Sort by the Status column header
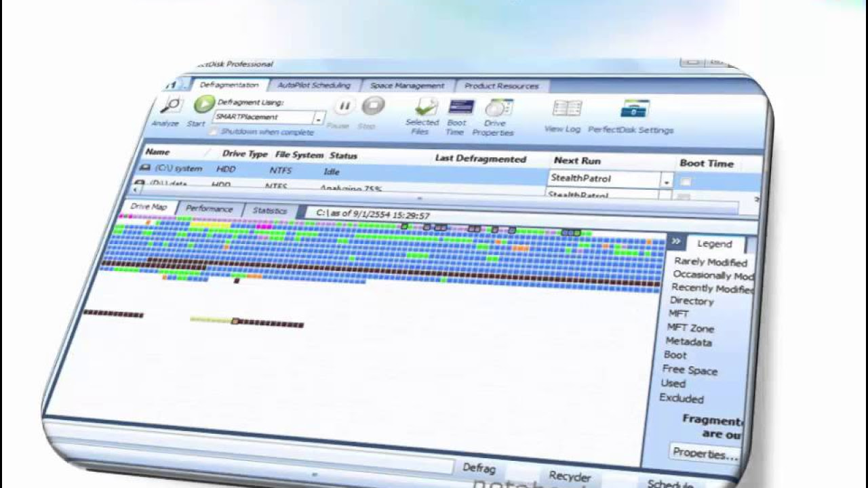Screen dimensions: 868x488 pyautogui.click(x=343, y=156)
